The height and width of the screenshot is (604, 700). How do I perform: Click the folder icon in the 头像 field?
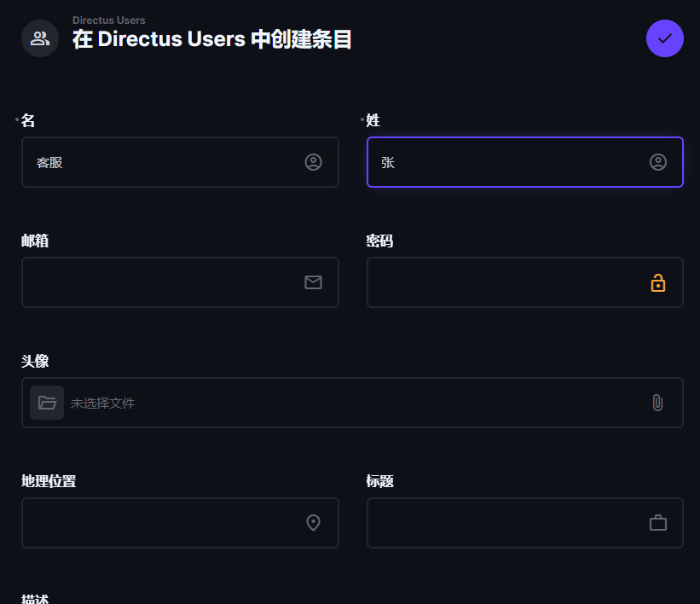47,403
